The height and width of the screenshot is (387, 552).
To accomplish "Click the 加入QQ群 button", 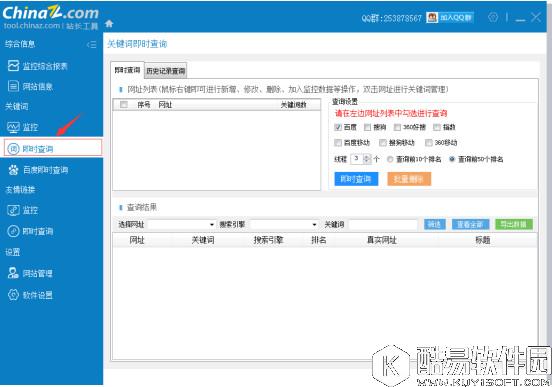I will [450, 17].
